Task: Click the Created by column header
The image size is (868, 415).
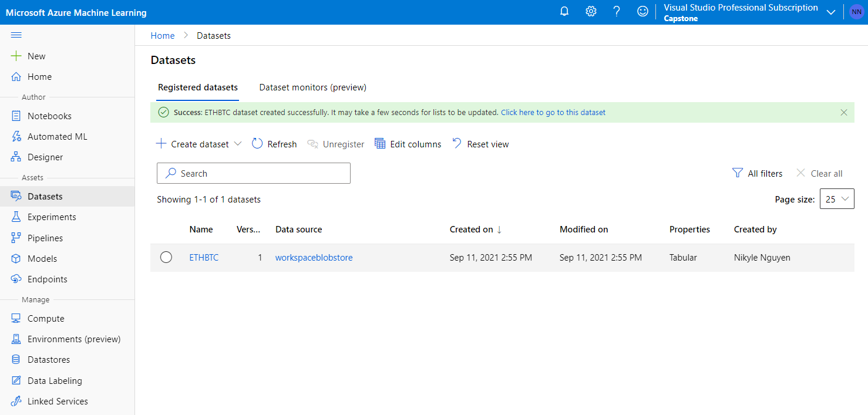Action: point(755,230)
